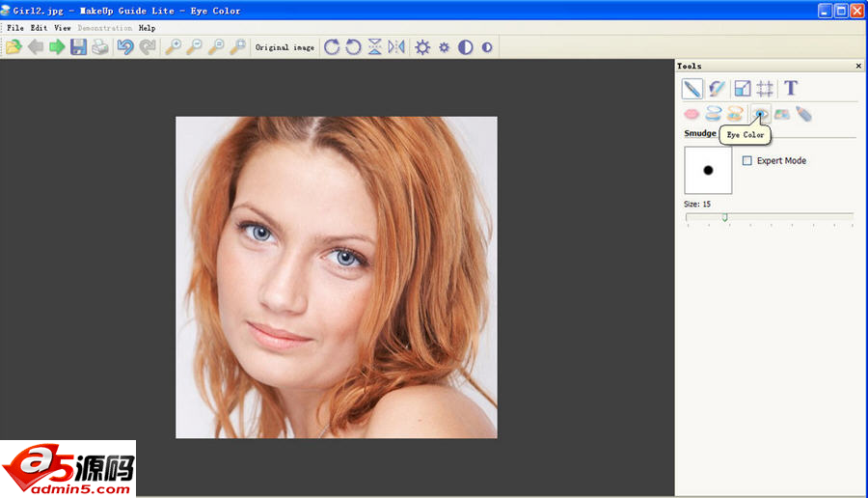The height and width of the screenshot is (498, 868).
Task: Select the Smudge pencil tool in Tools
Action: (692, 89)
